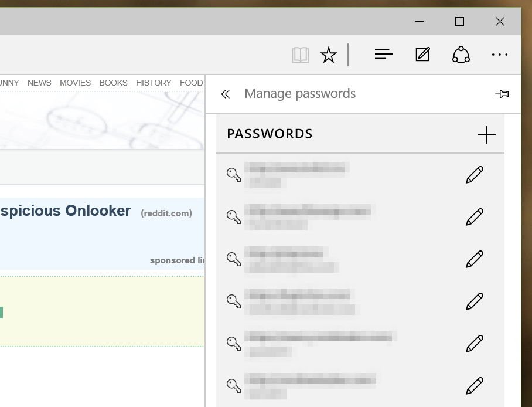532x407 pixels.
Task: Go to the BOOKS subreddit link
Action: pos(113,83)
